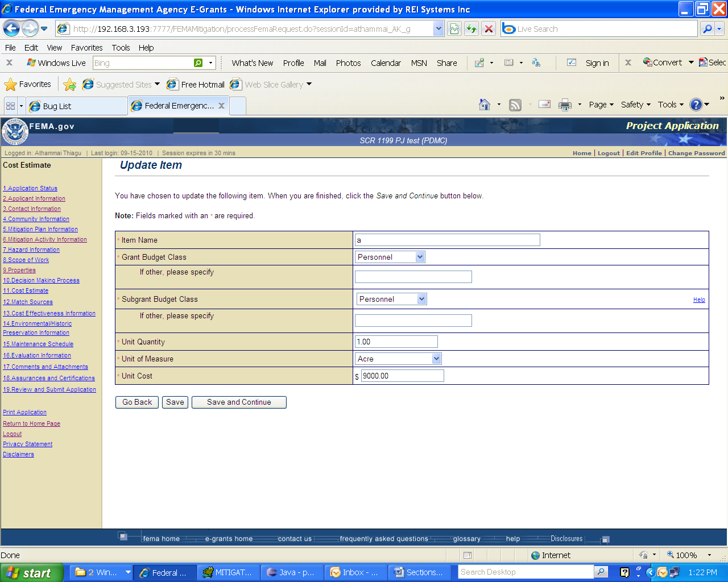Click the Help link beside Subgrant Budget Class

(x=699, y=300)
